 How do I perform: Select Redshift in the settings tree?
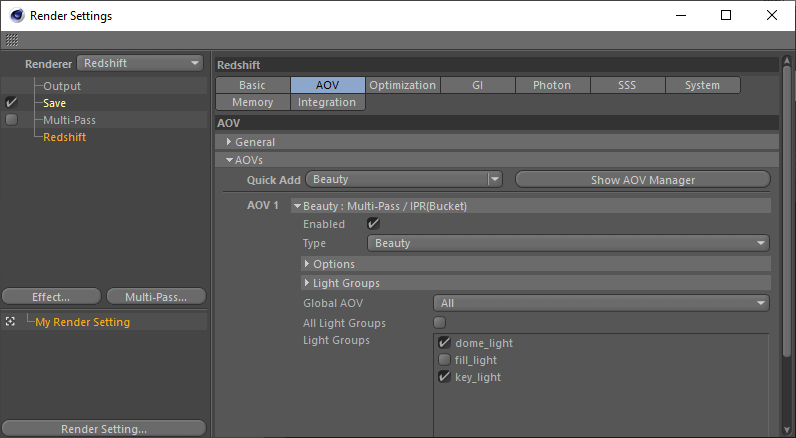coord(64,137)
